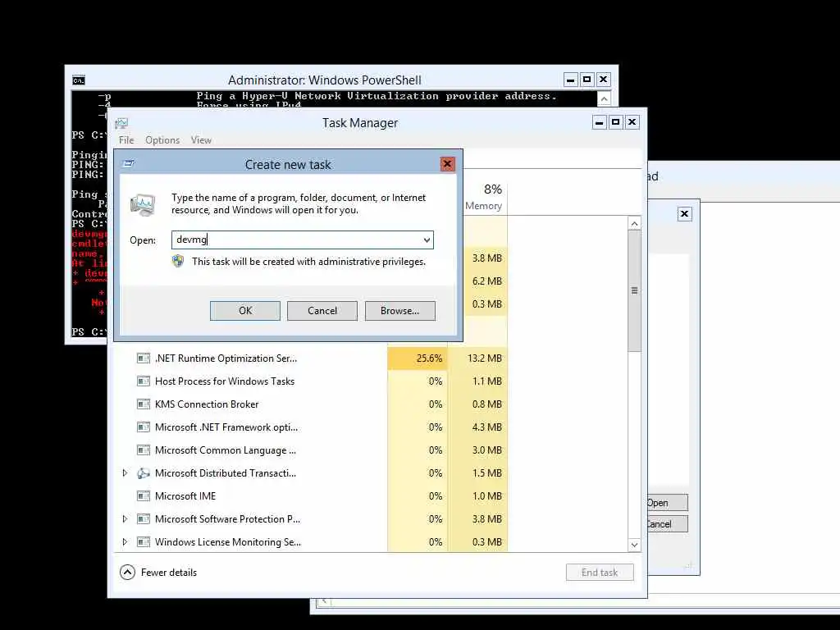Click the Microsoft IME process icon

click(143, 496)
